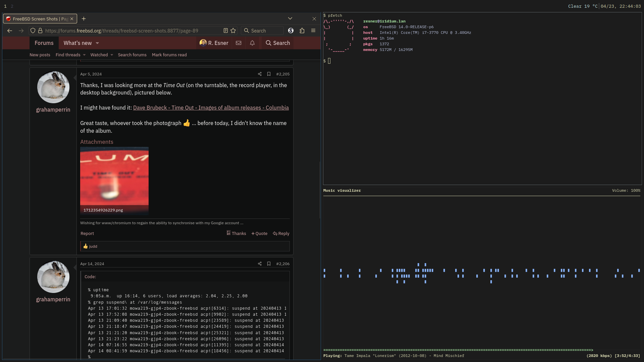Viewport: 644px width, 362px height.
Task: List all tabs with the chevron button
Action: click(x=290, y=18)
